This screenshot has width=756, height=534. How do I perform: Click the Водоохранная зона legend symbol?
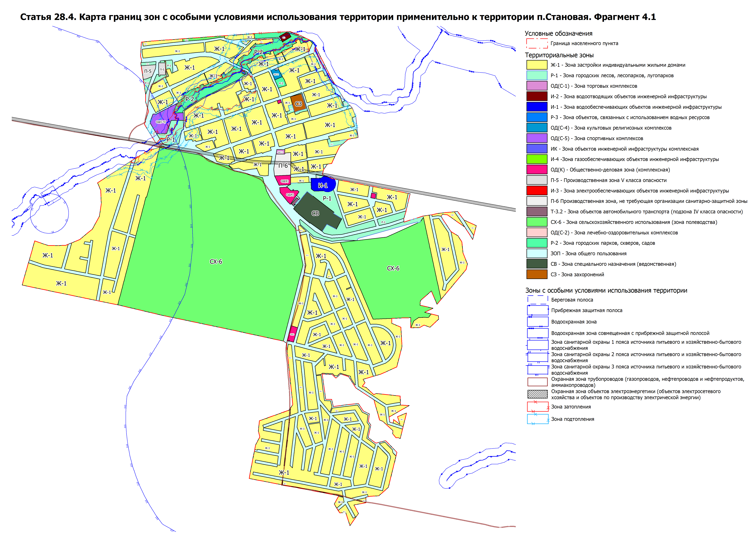coord(537,322)
